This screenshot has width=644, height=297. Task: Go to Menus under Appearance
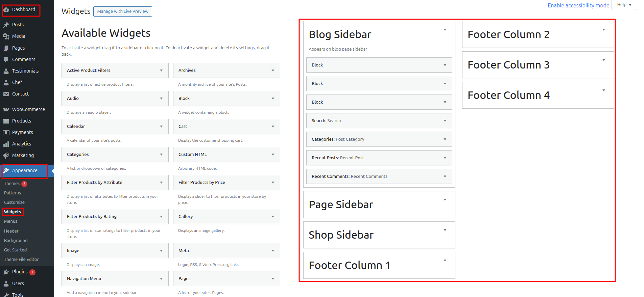click(x=10, y=221)
